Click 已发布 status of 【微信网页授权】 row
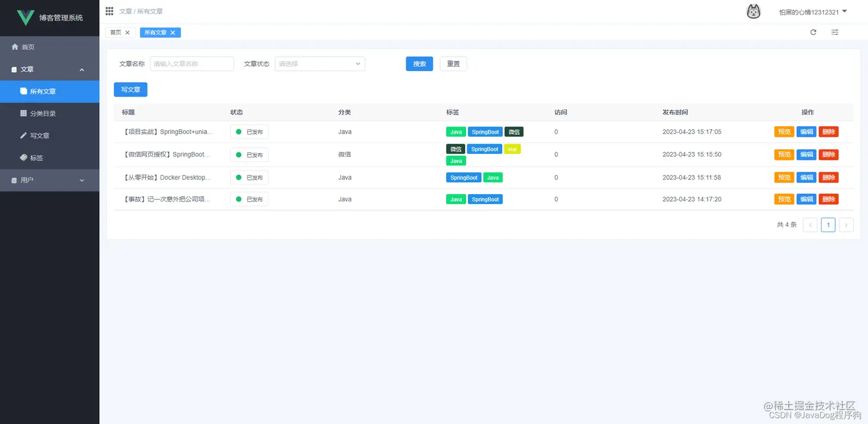Viewport: 868px width, 424px height. tap(249, 155)
